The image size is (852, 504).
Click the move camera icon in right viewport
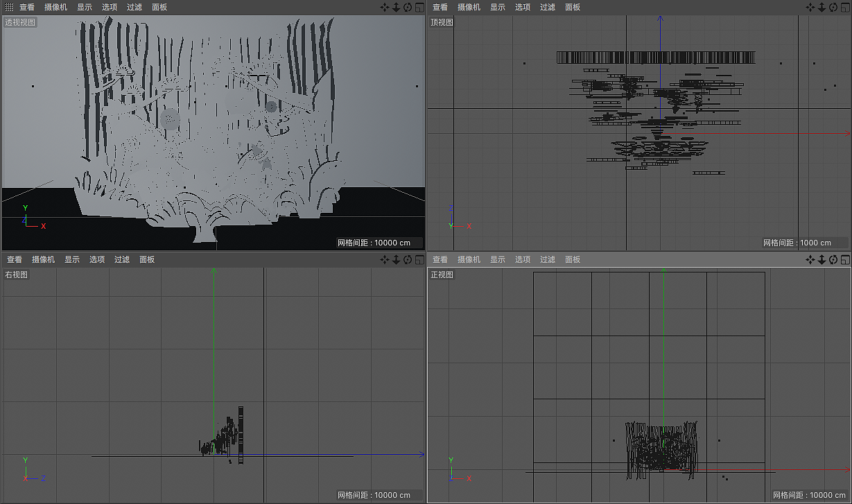point(385,260)
